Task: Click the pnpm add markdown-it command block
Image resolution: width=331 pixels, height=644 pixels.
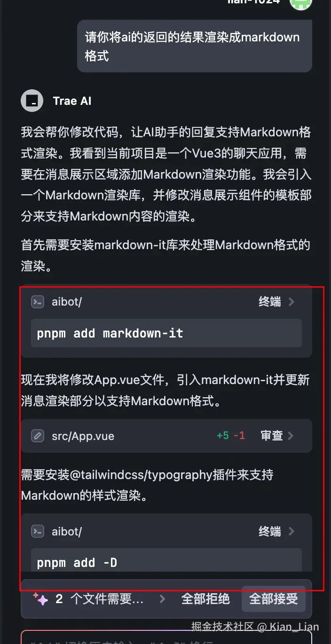Action: 166,333
